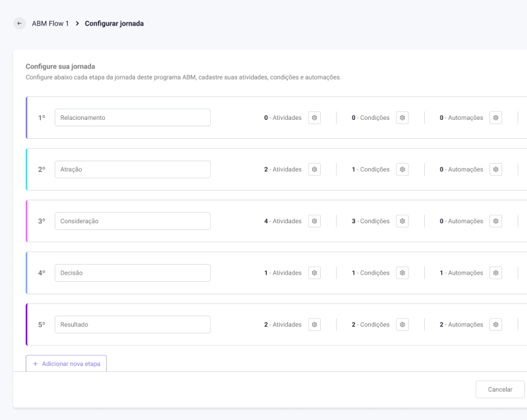Click Adicionar nova etapa button
This screenshot has width=527, height=420.
(66, 363)
